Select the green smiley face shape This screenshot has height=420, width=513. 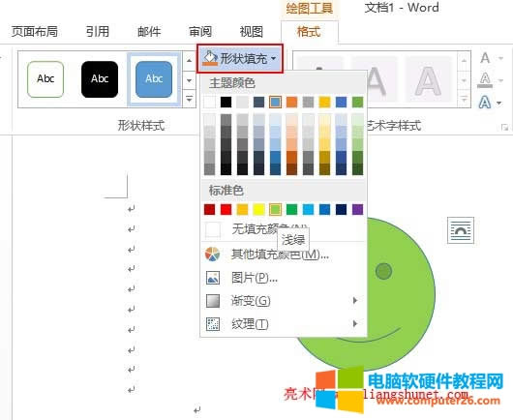click(x=401, y=294)
